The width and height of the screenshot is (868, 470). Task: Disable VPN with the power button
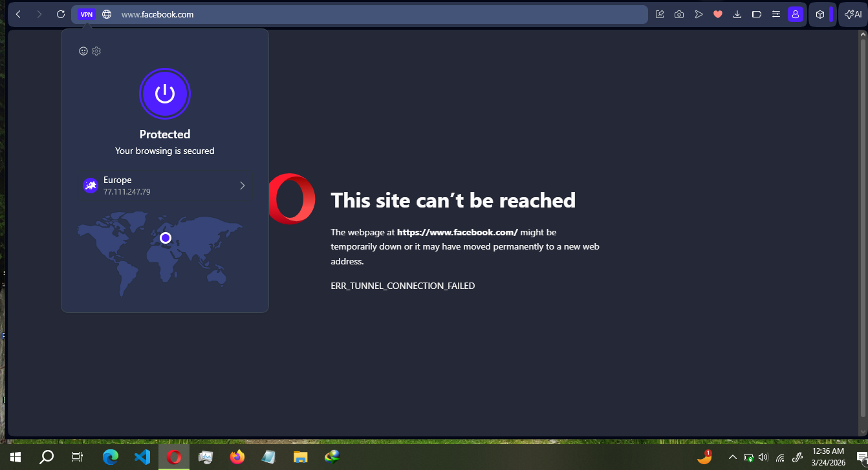tap(165, 94)
